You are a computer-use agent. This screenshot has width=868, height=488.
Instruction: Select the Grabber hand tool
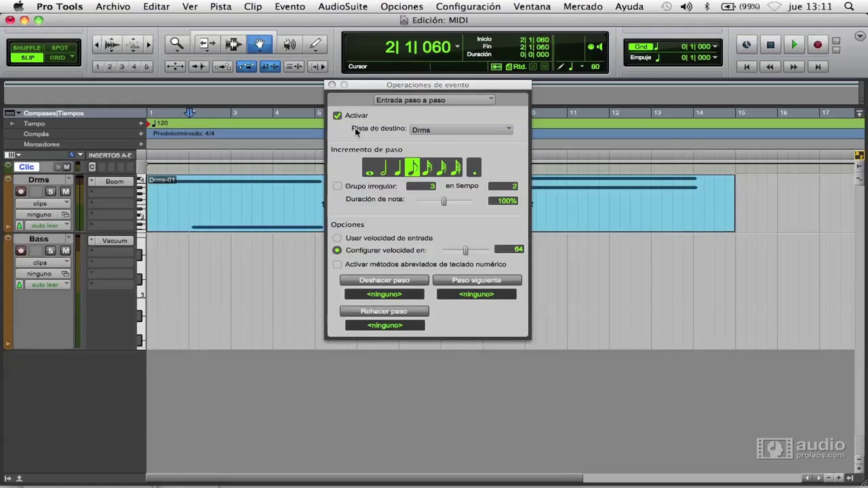coord(259,44)
